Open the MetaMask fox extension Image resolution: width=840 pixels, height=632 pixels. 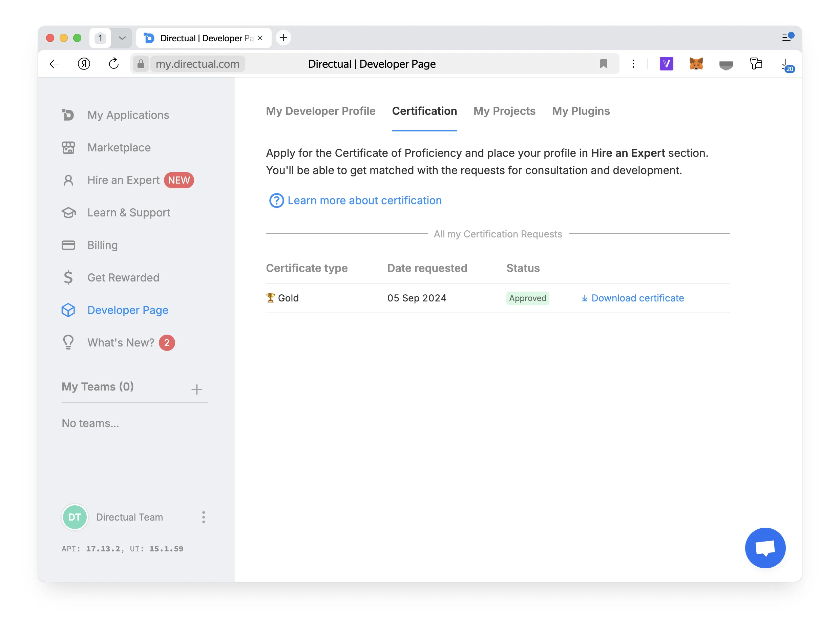pyautogui.click(x=696, y=63)
